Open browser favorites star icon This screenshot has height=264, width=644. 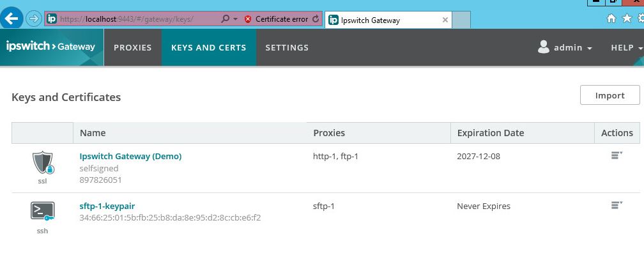click(627, 18)
